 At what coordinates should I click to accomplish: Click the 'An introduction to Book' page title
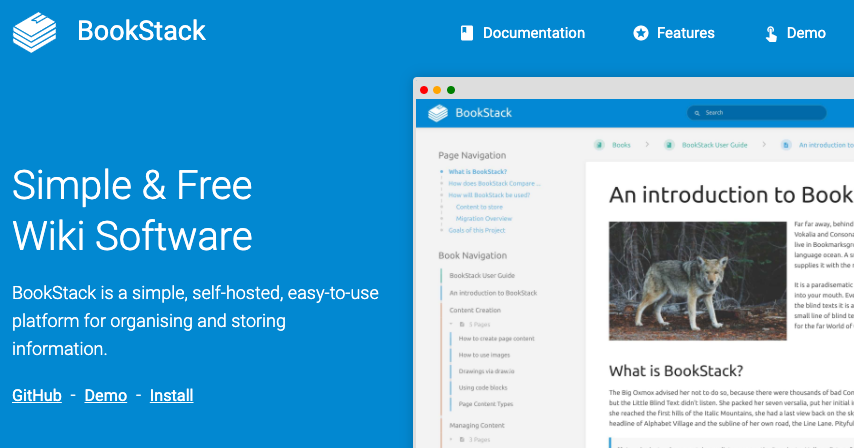(731, 195)
